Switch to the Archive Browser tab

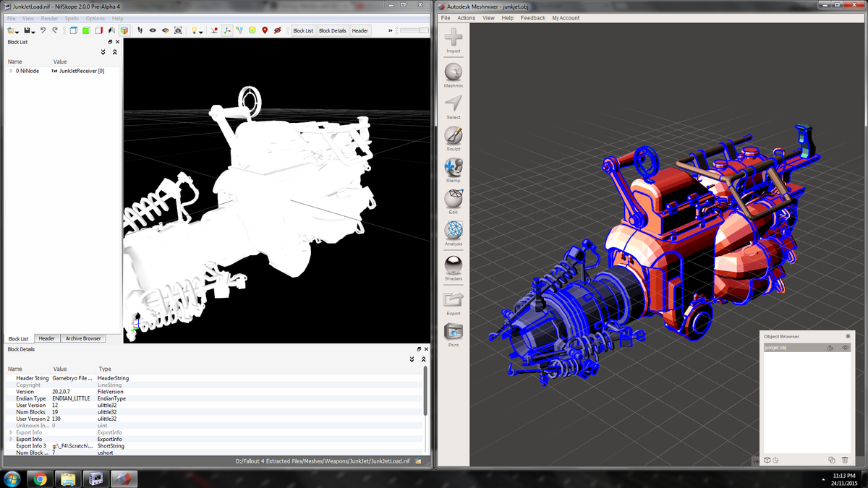coord(83,338)
